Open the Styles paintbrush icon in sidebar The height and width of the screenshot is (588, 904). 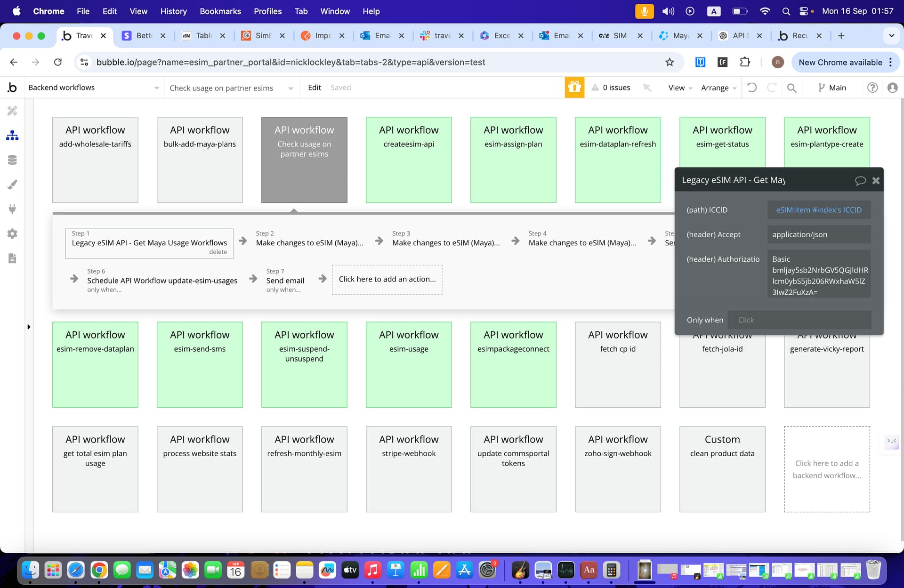(x=12, y=185)
